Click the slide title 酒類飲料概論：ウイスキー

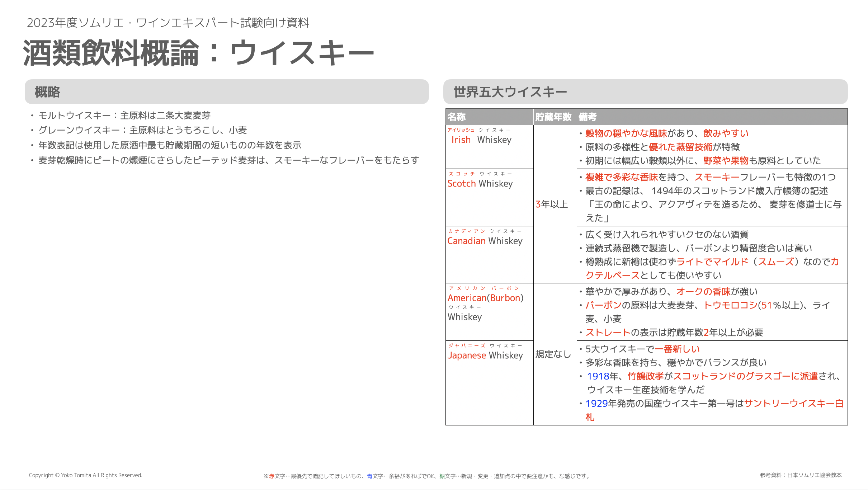(199, 53)
